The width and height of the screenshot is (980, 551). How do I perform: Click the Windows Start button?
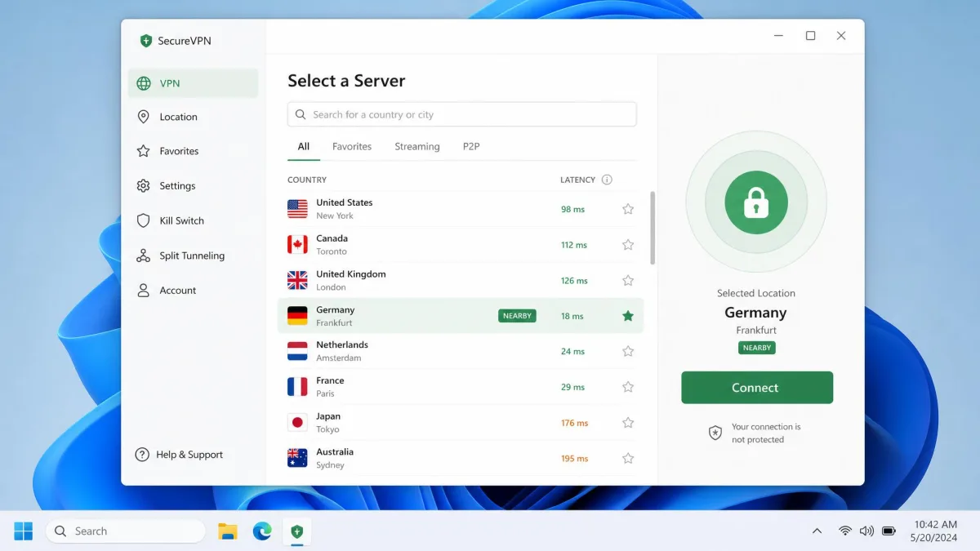24,531
